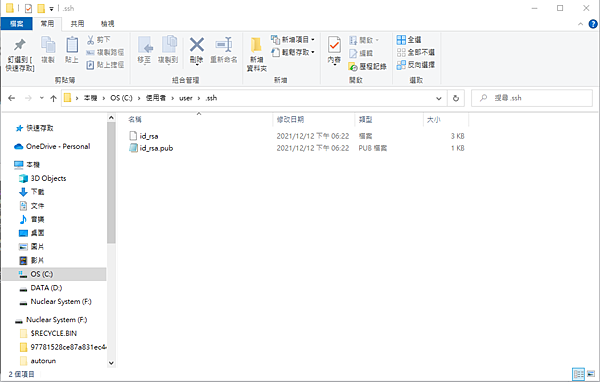Click user in the address bar path

click(x=186, y=98)
